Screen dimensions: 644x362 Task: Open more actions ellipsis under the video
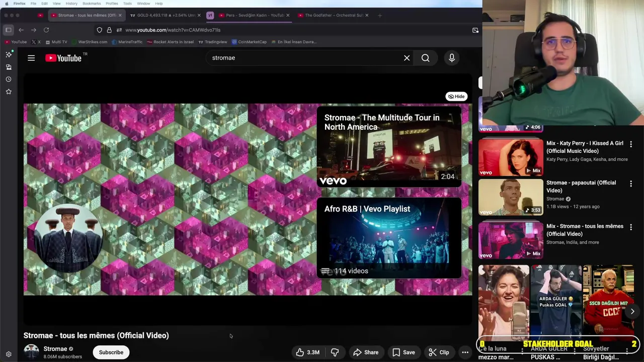(x=465, y=352)
